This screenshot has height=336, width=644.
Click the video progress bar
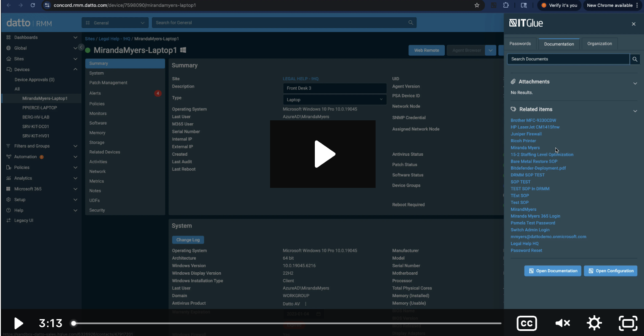[287, 323]
